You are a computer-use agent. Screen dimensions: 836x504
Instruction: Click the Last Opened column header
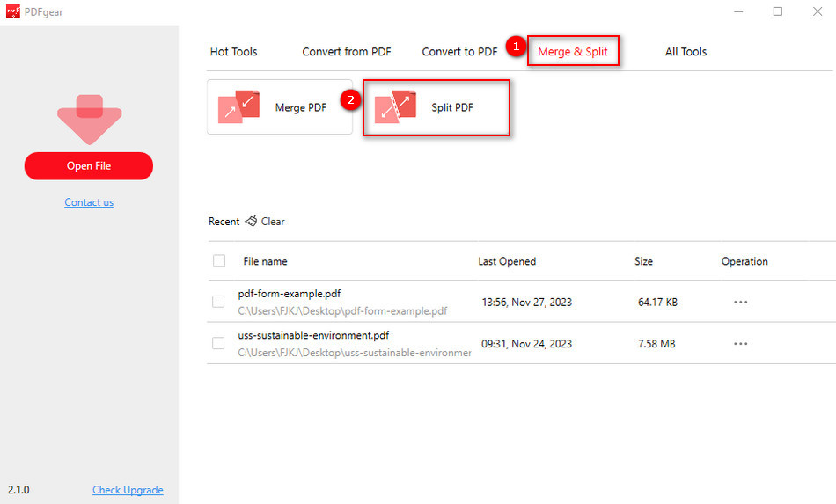coord(507,261)
